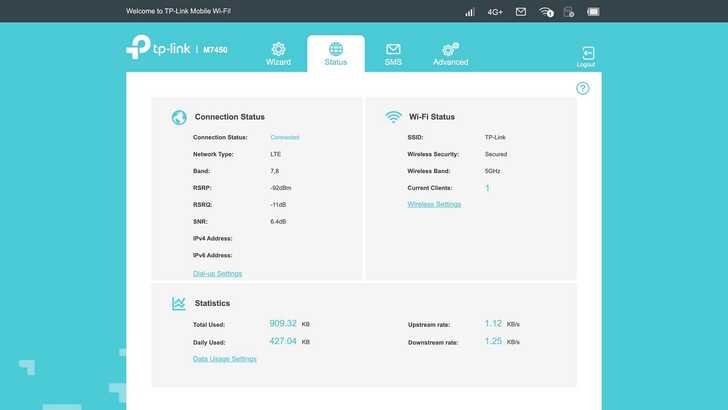Image resolution: width=728 pixels, height=410 pixels.
Task: Click the 1.25 downstream rate value
Action: point(493,341)
